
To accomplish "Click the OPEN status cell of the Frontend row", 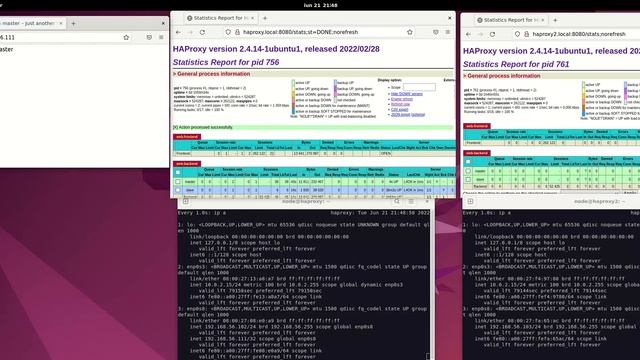I will click(x=386, y=154).
